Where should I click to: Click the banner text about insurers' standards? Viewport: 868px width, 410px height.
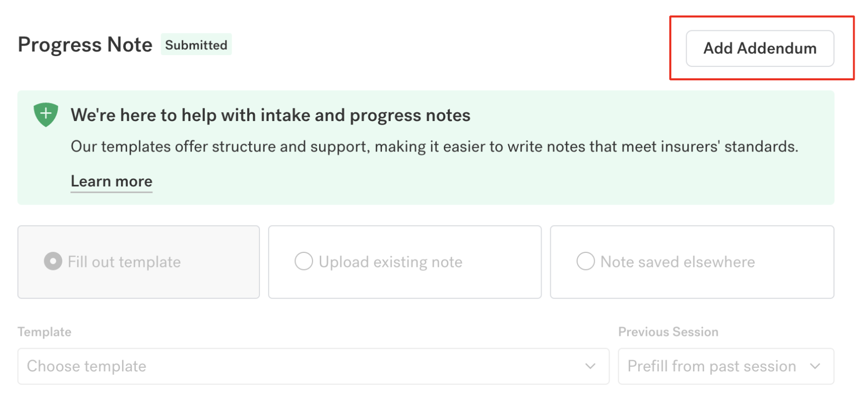(434, 147)
